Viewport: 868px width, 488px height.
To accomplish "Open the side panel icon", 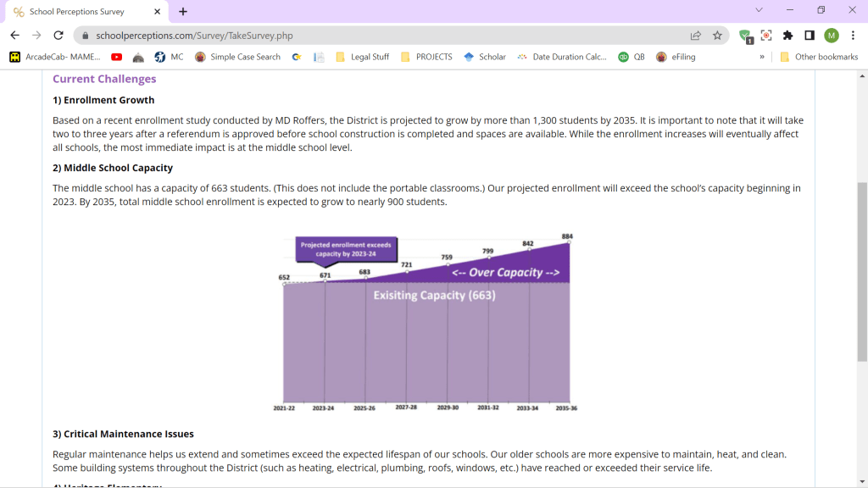I will (x=810, y=36).
